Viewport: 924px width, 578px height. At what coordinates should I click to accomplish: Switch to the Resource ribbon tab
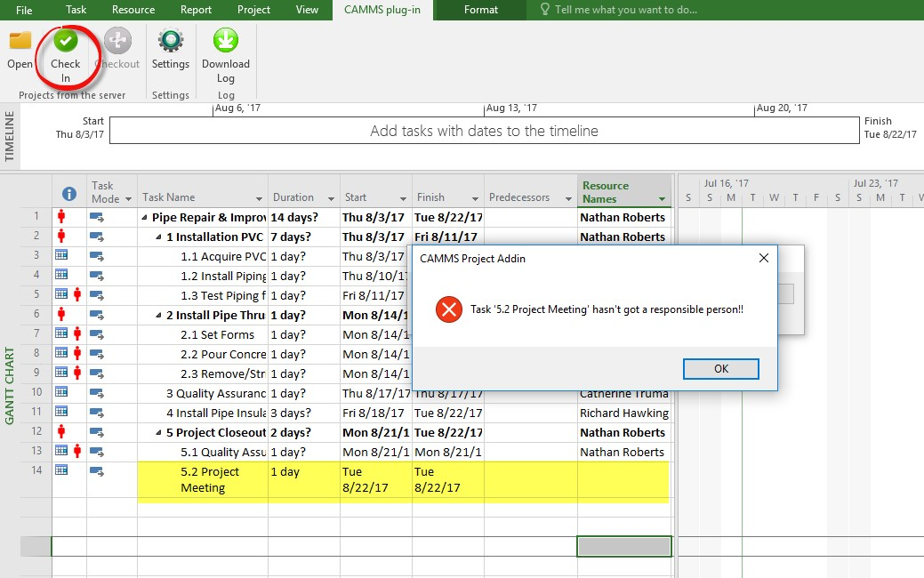coord(133,10)
